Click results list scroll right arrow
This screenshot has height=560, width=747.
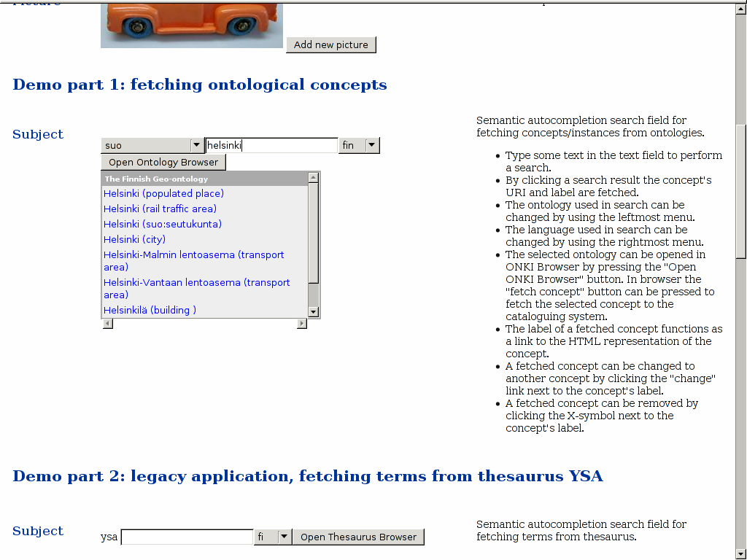point(302,324)
